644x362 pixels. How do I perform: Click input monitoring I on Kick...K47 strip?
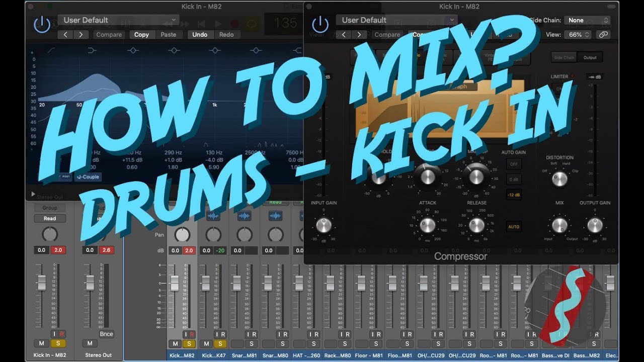coord(217,334)
